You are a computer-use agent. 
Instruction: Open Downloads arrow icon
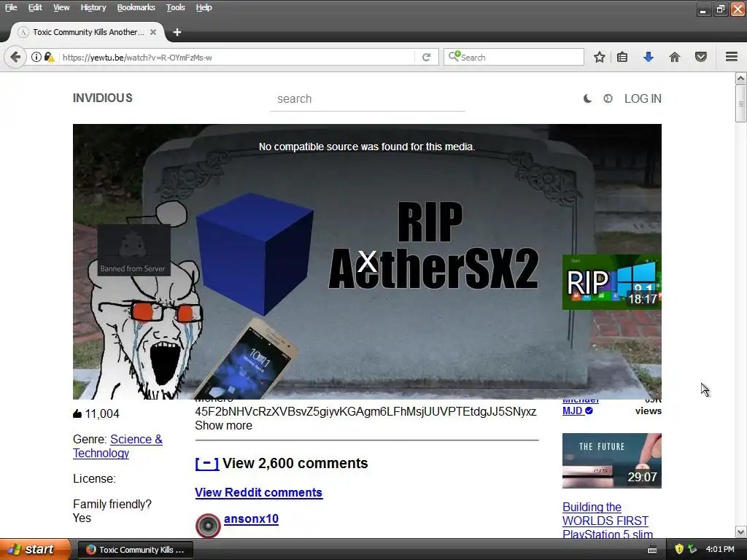coord(649,57)
